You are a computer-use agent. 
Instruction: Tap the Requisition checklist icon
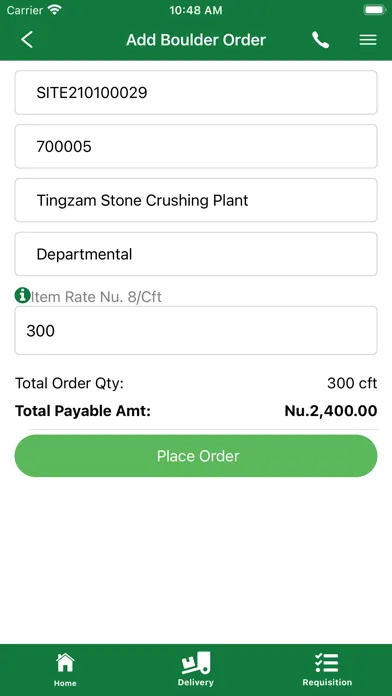327,663
